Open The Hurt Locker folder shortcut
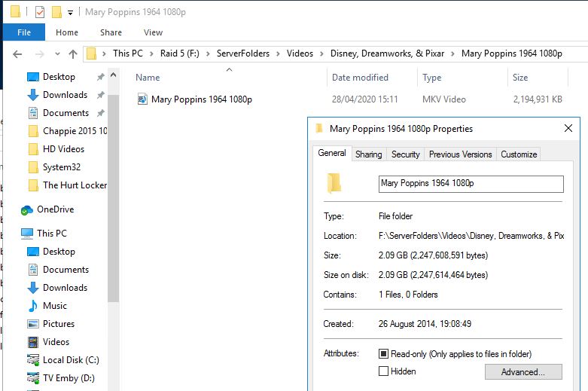 point(68,185)
